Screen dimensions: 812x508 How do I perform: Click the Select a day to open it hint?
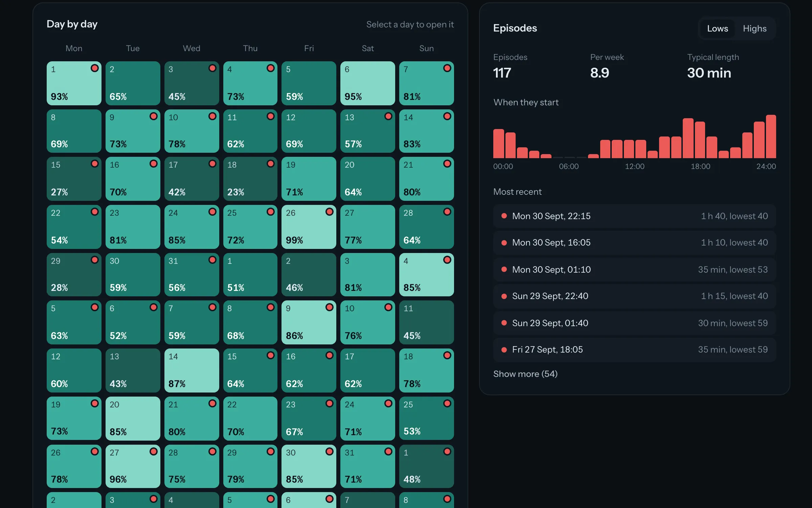click(410, 24)
